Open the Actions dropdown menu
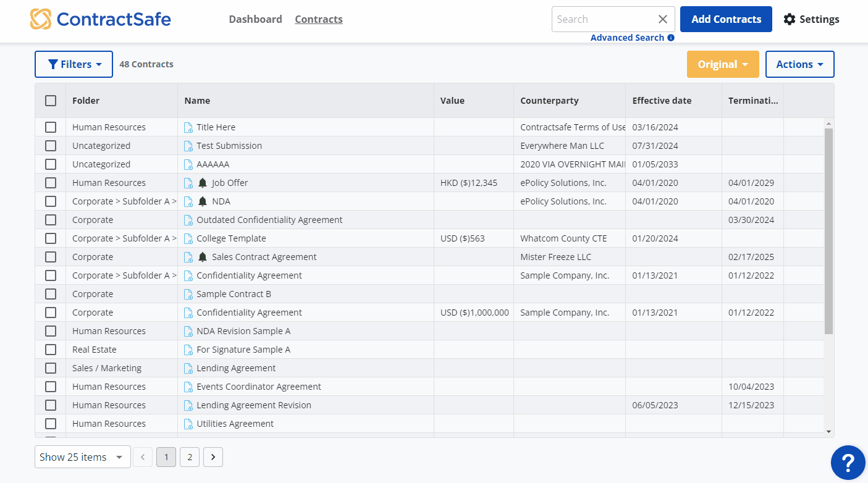 [799, 64]
